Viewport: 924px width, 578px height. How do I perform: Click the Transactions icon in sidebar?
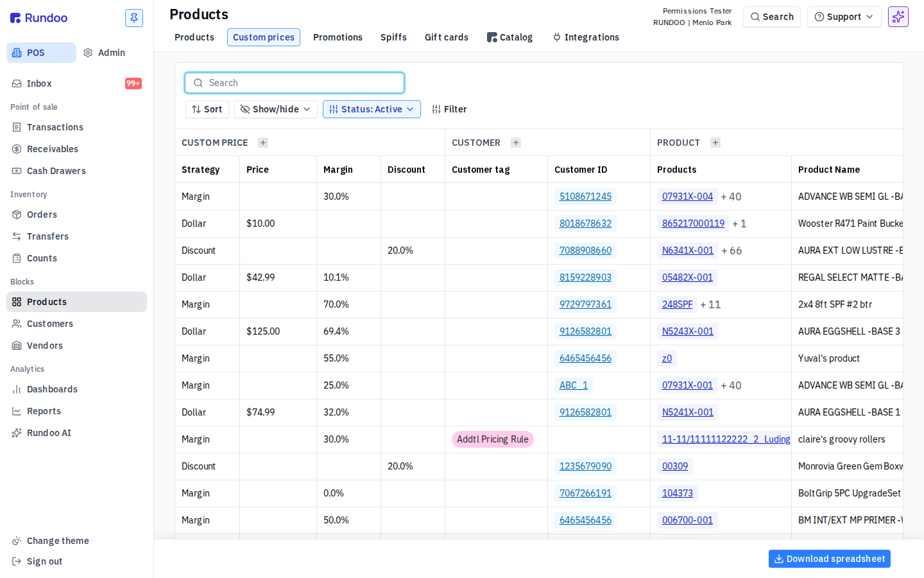click(x=17, y=127)
